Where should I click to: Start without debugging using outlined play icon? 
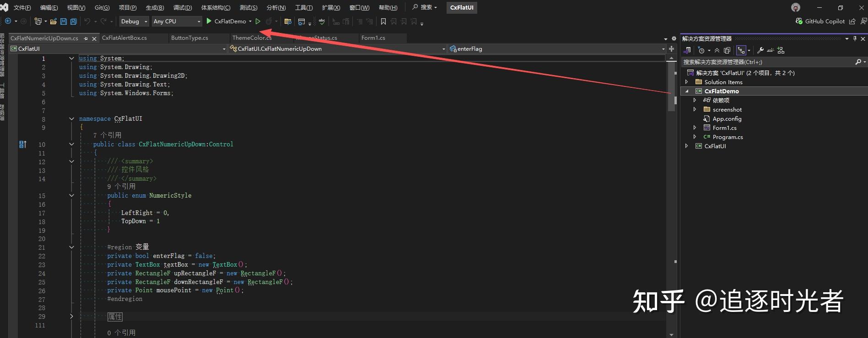click(x=258, y=21)
